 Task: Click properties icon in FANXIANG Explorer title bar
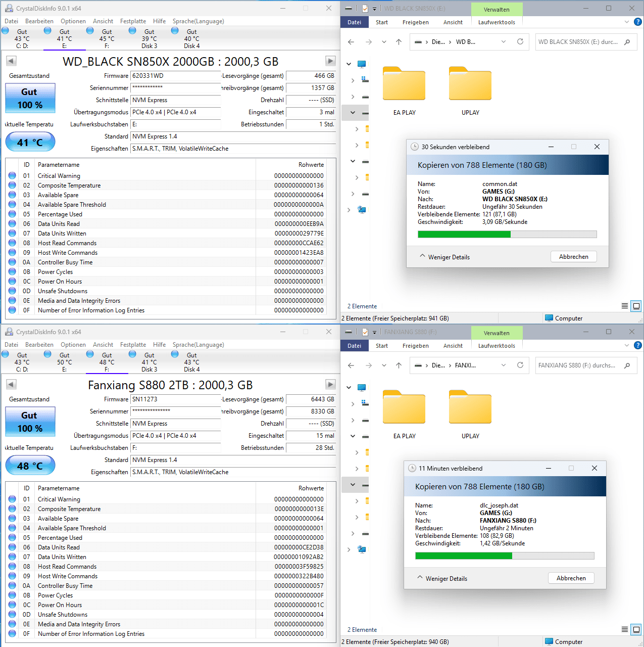click(x=365, y=332)
